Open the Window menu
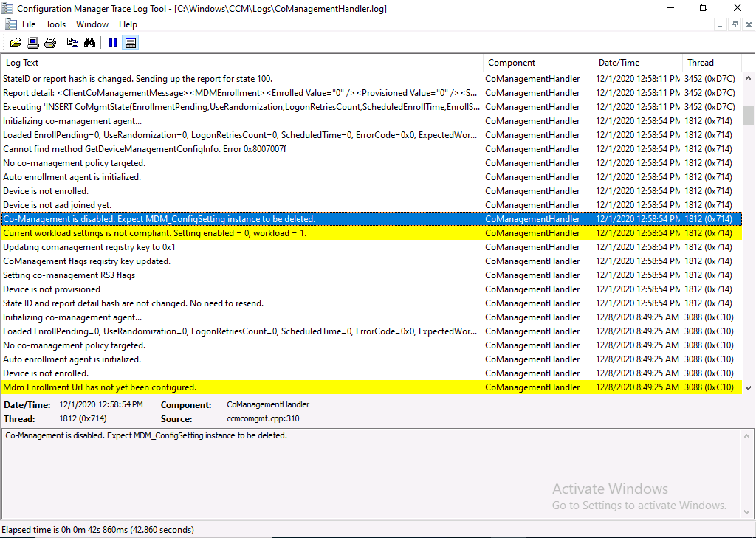 coord(92,24)
